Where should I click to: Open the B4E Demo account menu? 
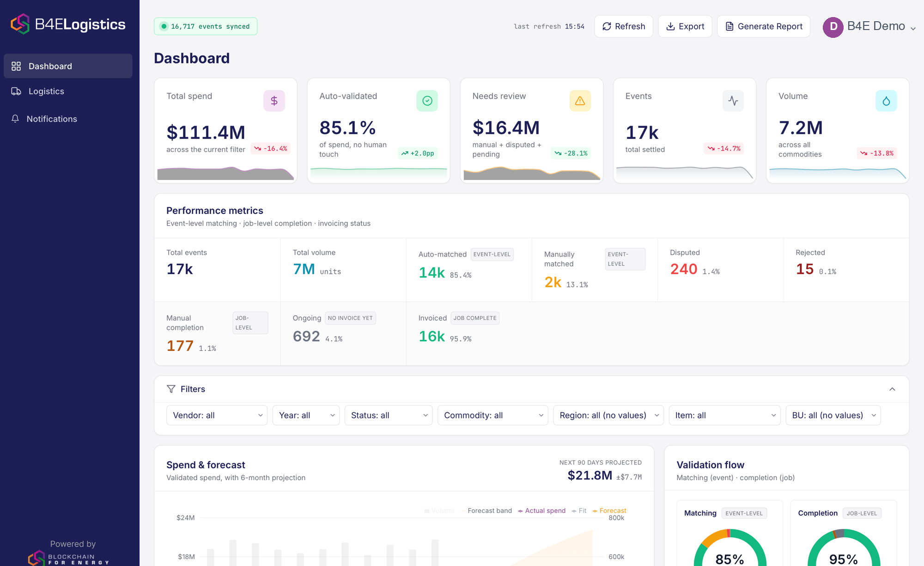pos(869,27)
